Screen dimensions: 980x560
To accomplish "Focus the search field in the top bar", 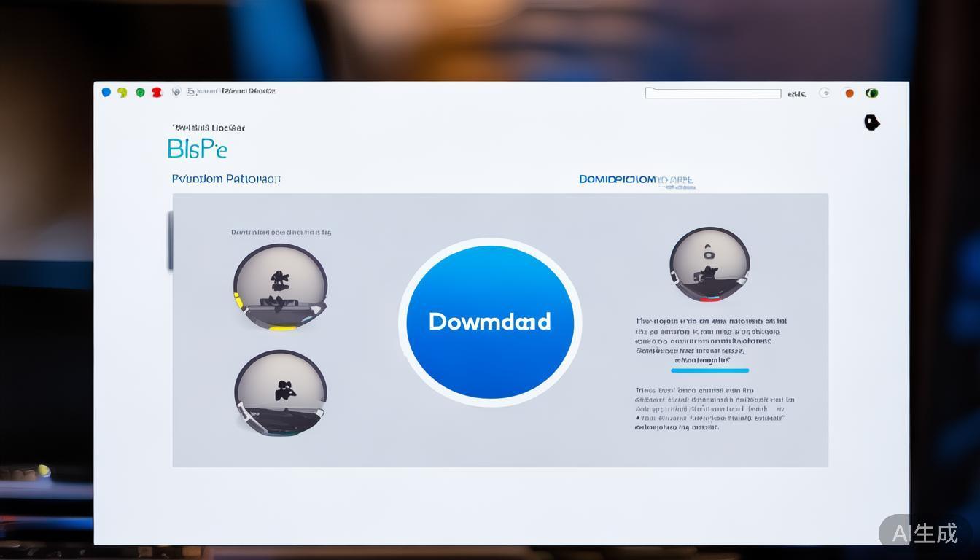I will 712,93.
